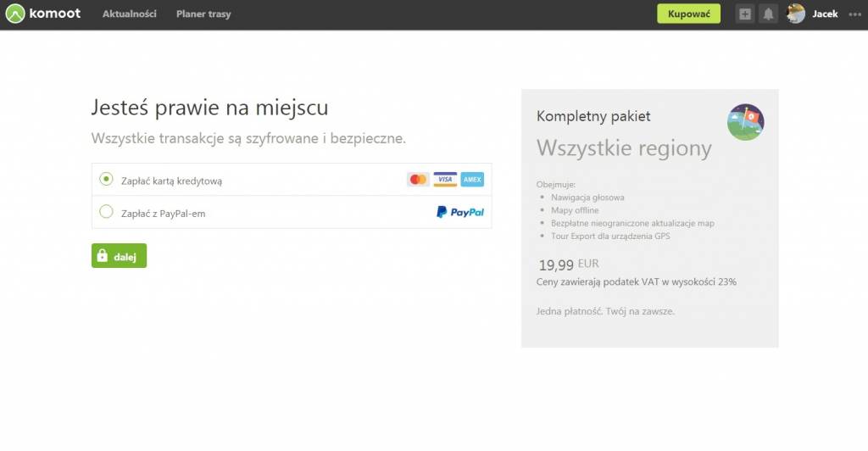Select the PayPal payment radio button
The width and height of the screenshot is (868, 451).
106,212
